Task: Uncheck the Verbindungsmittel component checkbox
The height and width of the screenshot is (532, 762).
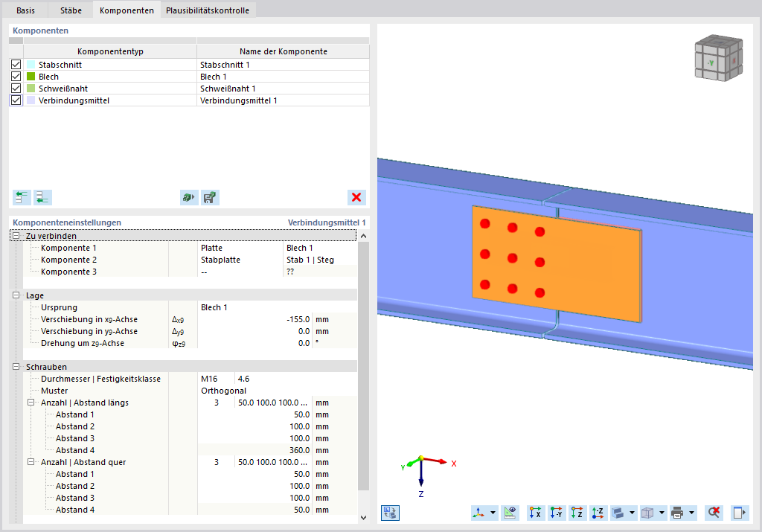Action: (16, 100)
